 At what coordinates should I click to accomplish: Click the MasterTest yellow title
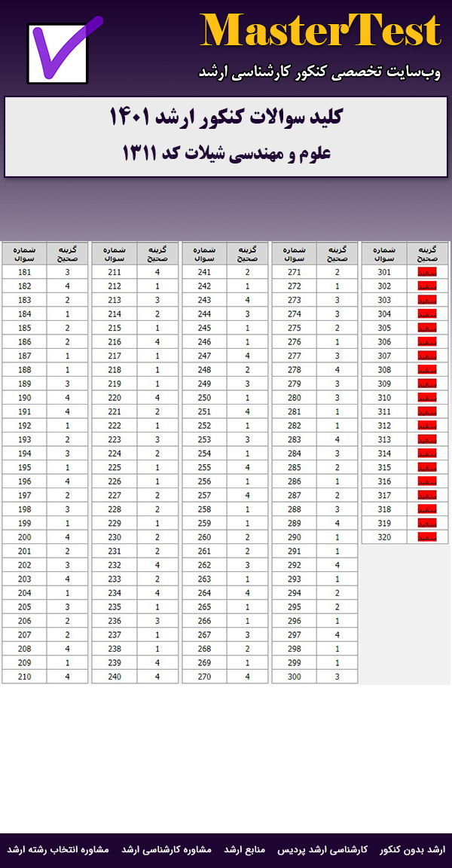[x=320, y=32]
